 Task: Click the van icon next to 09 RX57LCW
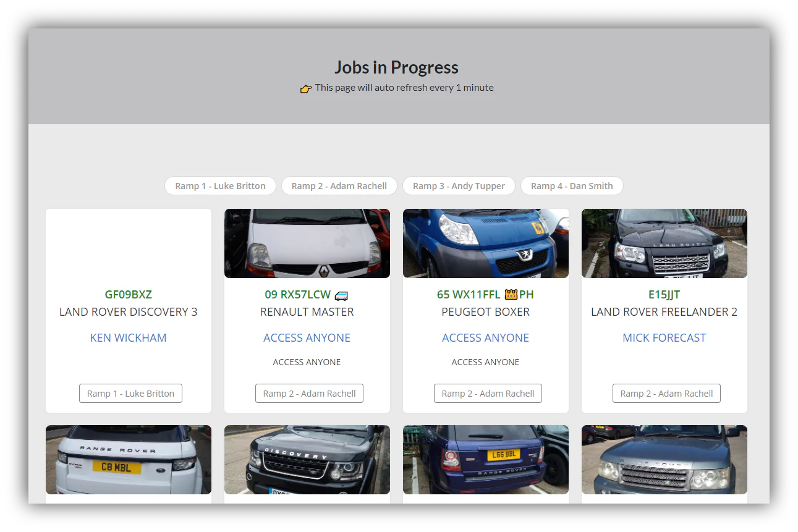(x=341, y=295)
